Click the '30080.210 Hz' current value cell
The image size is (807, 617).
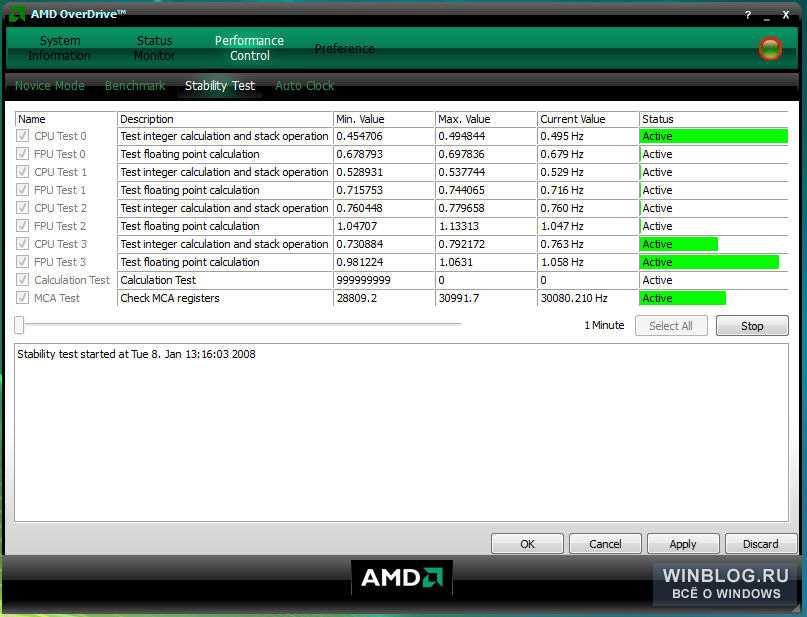[588, 298]
